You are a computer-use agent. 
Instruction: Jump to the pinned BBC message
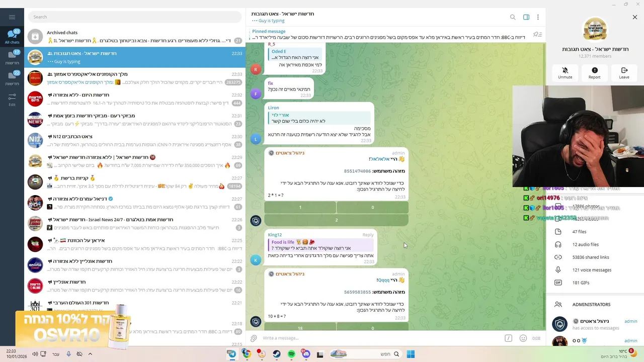(x=388, y=34)
